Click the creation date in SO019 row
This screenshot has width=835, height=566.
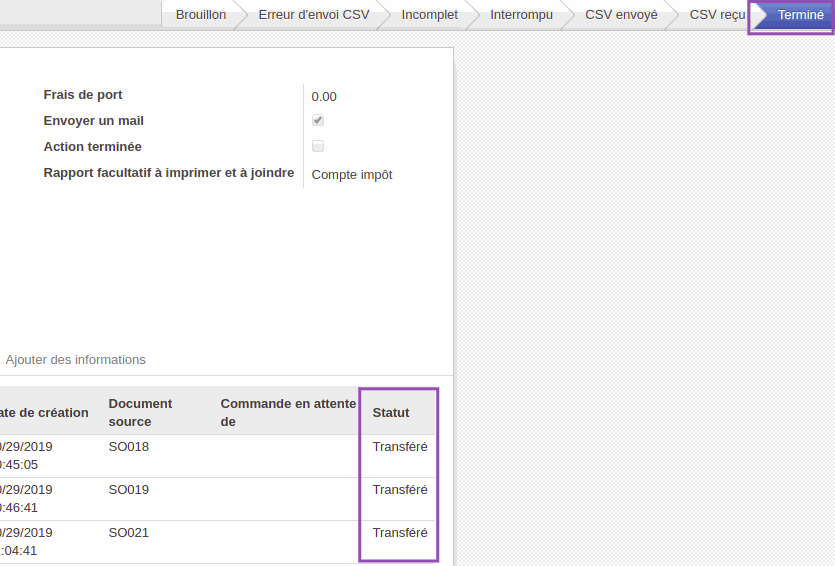coord(26,499)
